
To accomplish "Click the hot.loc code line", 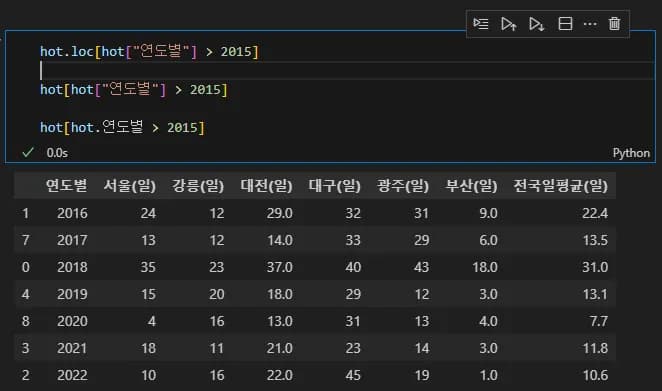I will (149, 52).
